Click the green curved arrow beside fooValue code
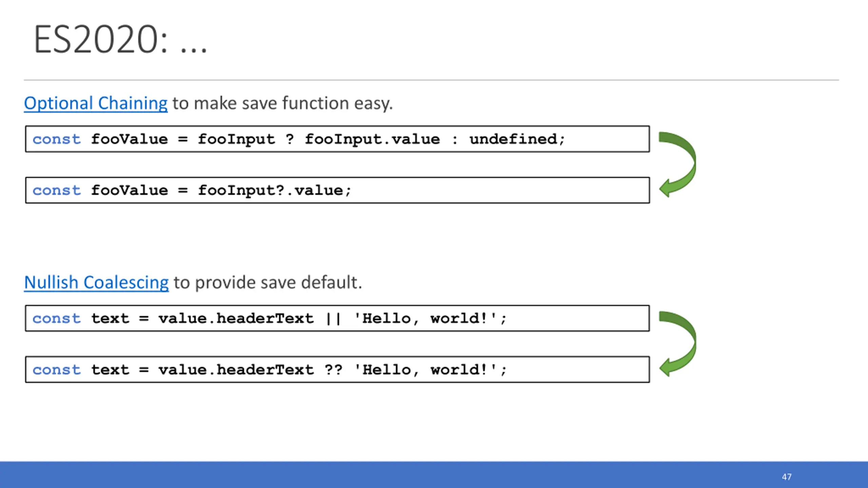This screenshot has width=868, height=488. 677,165
